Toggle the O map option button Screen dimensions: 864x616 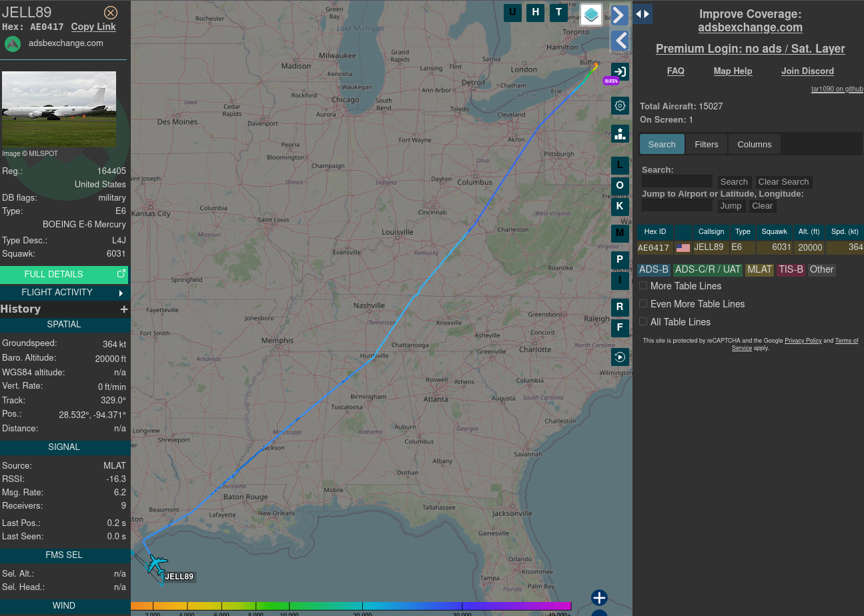click(620, 186)
